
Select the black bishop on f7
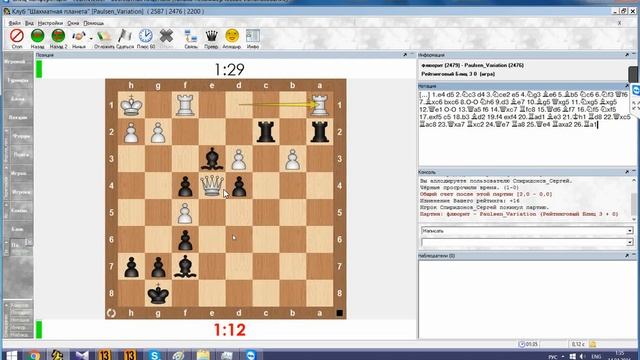pos(185,266)
